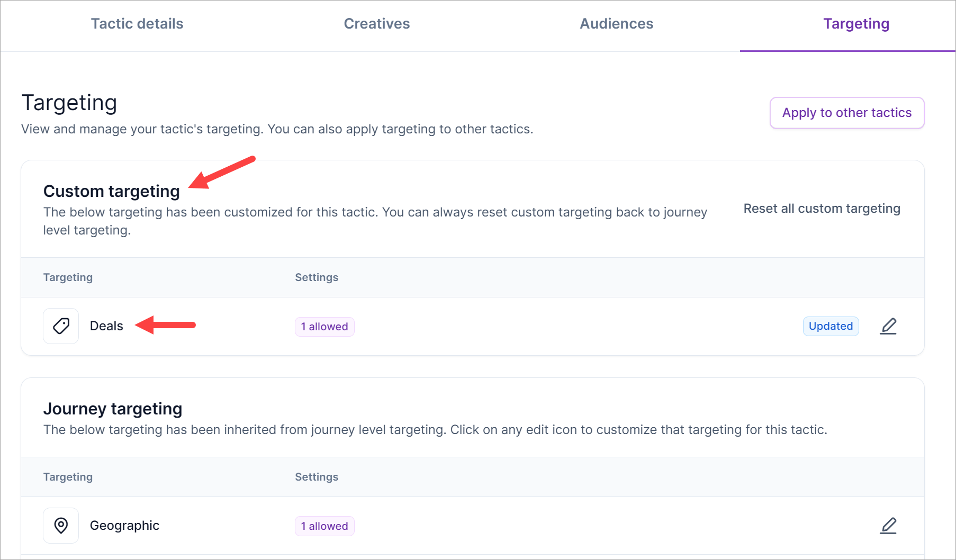Select the Deals row label
The width and height of the screenshot is (956, 560).
pos(106,326)
